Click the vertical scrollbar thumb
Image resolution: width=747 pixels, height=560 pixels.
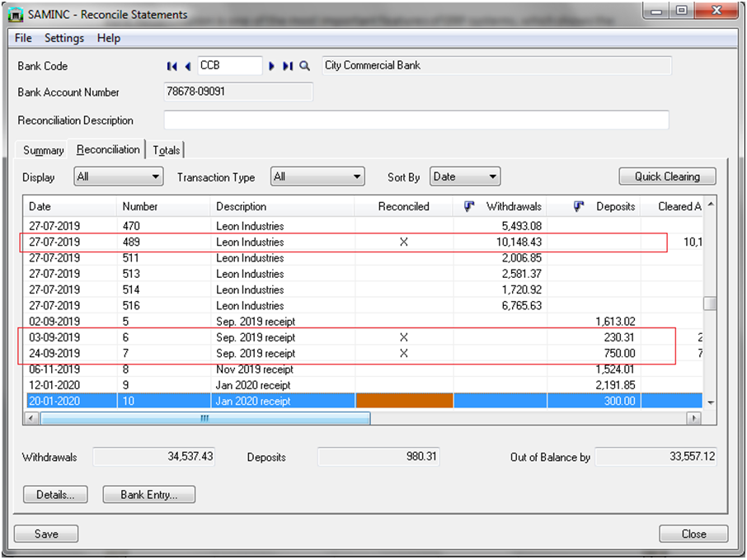[711, 304]
